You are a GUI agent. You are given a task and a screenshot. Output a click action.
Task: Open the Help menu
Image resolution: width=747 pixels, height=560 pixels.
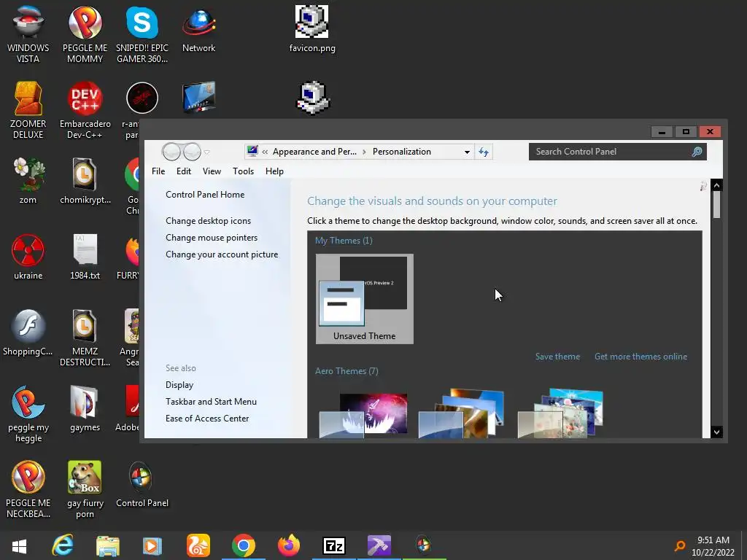(274, 171)
